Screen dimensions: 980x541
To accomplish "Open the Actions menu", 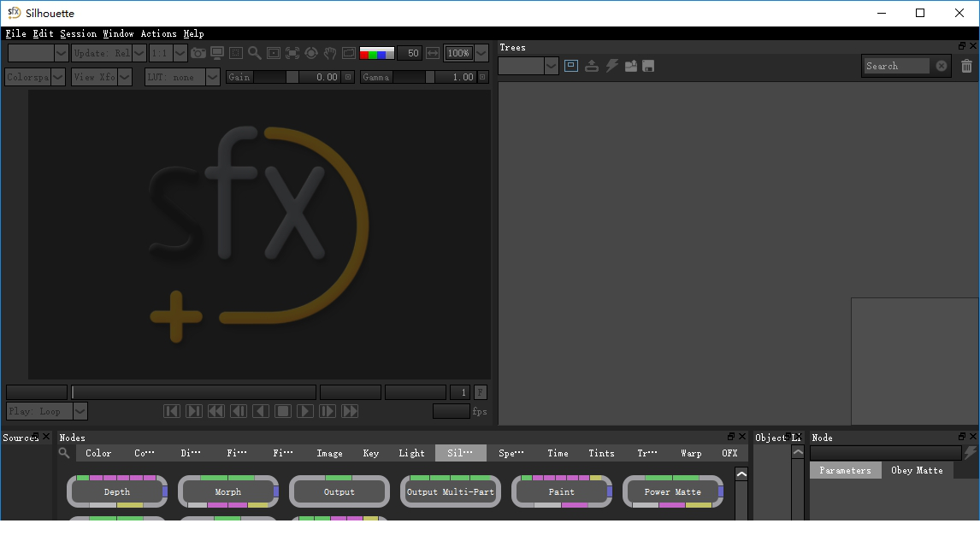I will 159,33.
